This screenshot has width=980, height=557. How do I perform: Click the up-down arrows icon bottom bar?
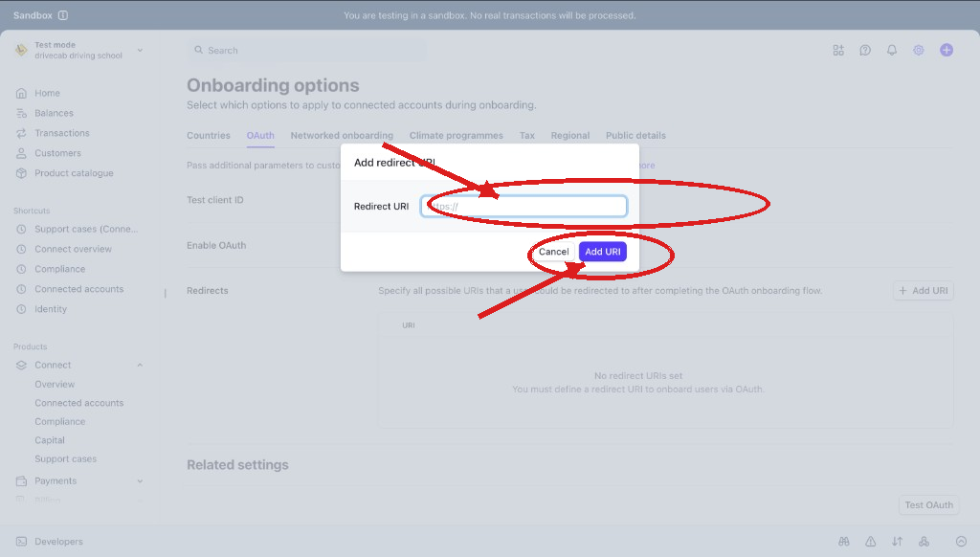[x=897, y=542]
